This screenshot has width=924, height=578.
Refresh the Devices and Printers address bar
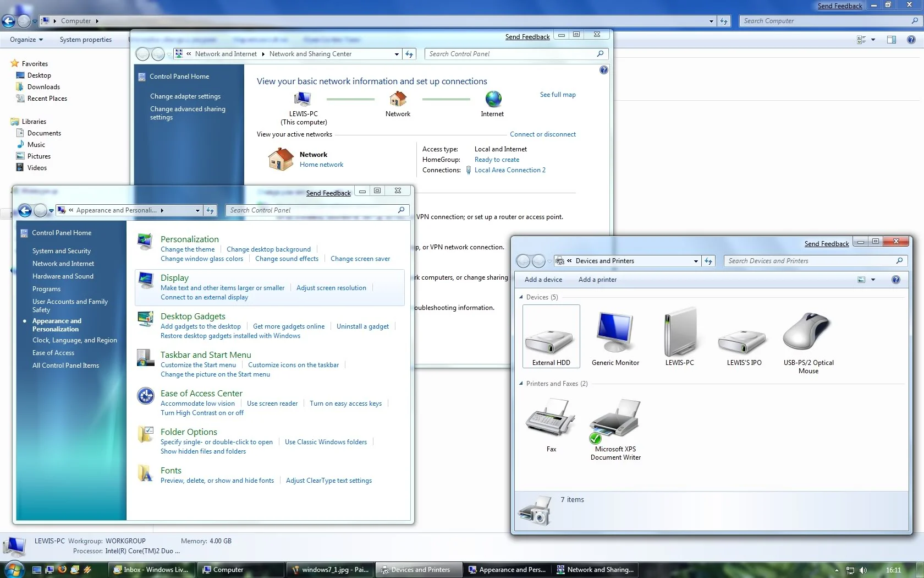coord(708,261)
